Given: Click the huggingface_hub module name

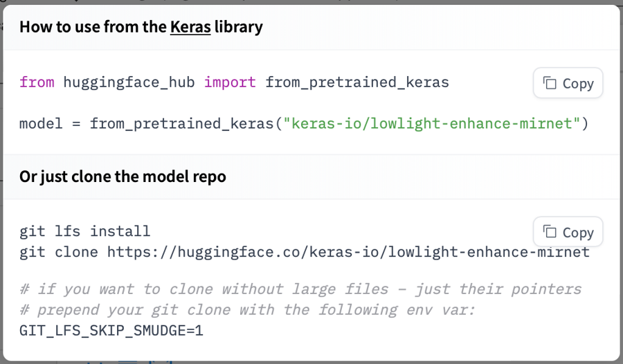Looking at the screenshot, I should 128,82.
